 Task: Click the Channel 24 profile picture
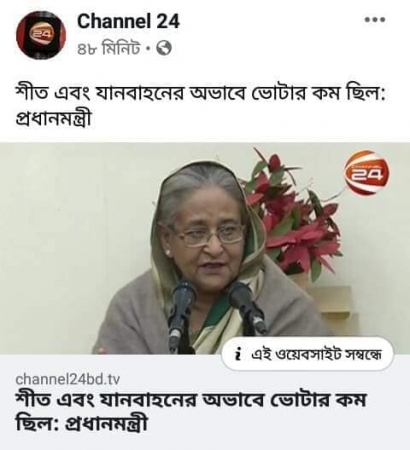[41, 35]
